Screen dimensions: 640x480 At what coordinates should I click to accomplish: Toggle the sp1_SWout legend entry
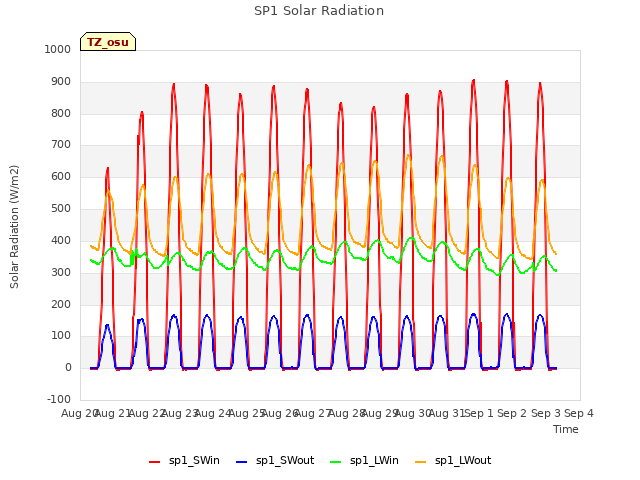275,461
